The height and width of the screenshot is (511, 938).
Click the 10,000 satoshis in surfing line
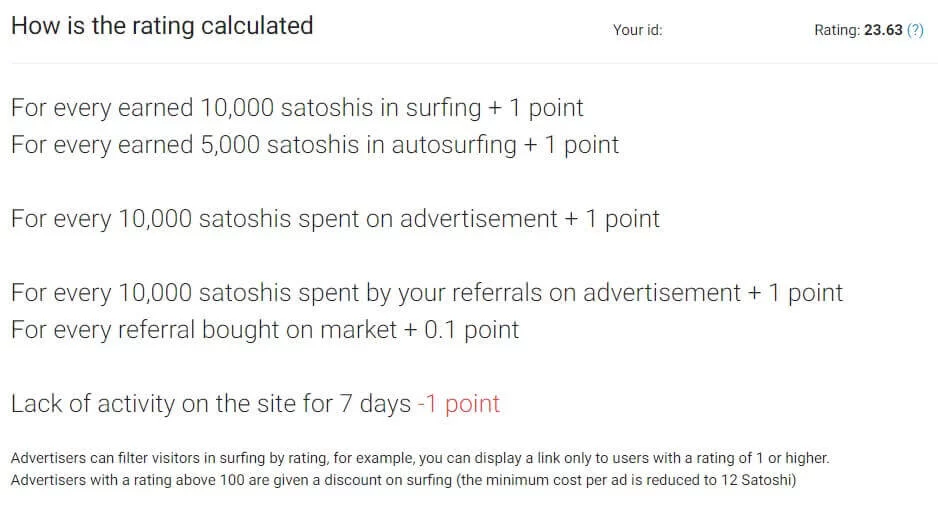click(x=297, y=108)
